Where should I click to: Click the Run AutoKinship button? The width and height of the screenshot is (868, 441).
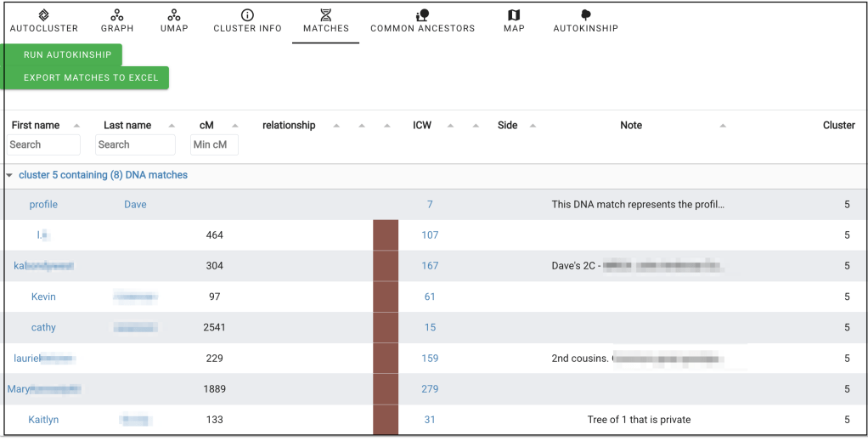(x=67, y=55)
